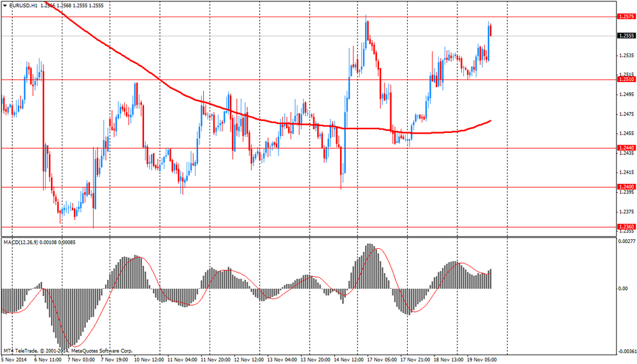Select the 10 Nov 12:00 time label
Viewport: 637px width, 364px height.
(x=148, y=360)
